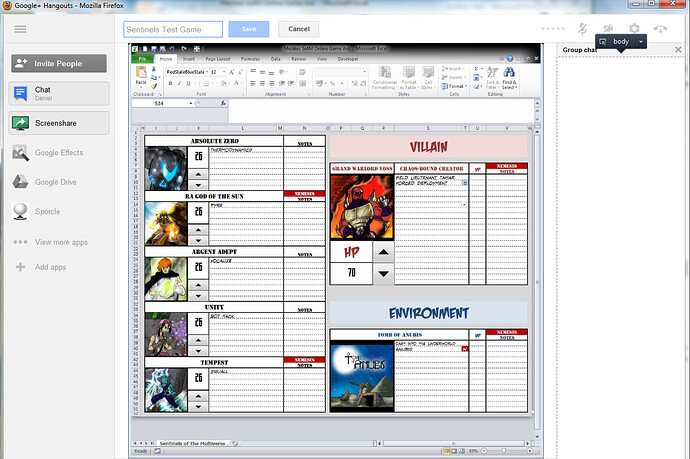Click the element inspector icon beside body
Image resolution: width=690 pixels, height=459 pixels.
pyautogui.click(x=603, y=42)
